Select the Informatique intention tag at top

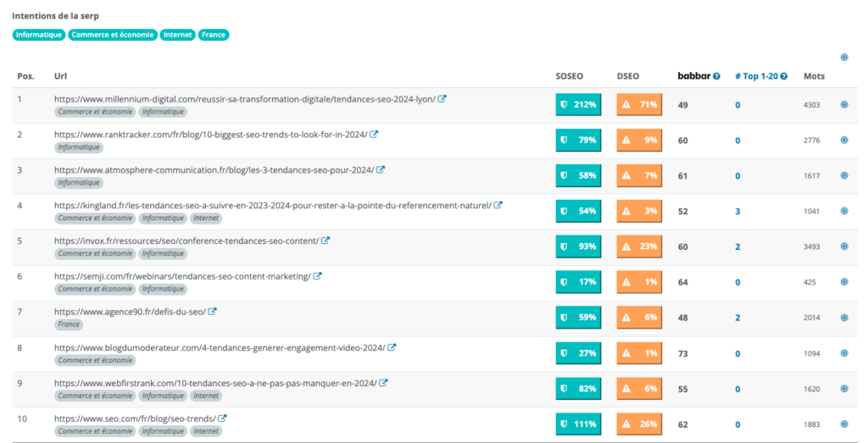point(39,35)
